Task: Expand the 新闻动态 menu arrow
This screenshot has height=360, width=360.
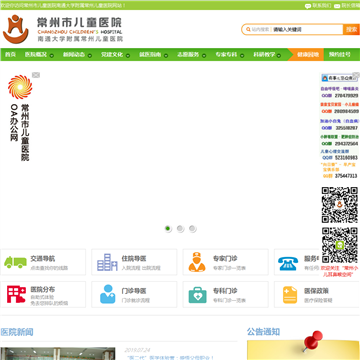Action: click(90, 56)
